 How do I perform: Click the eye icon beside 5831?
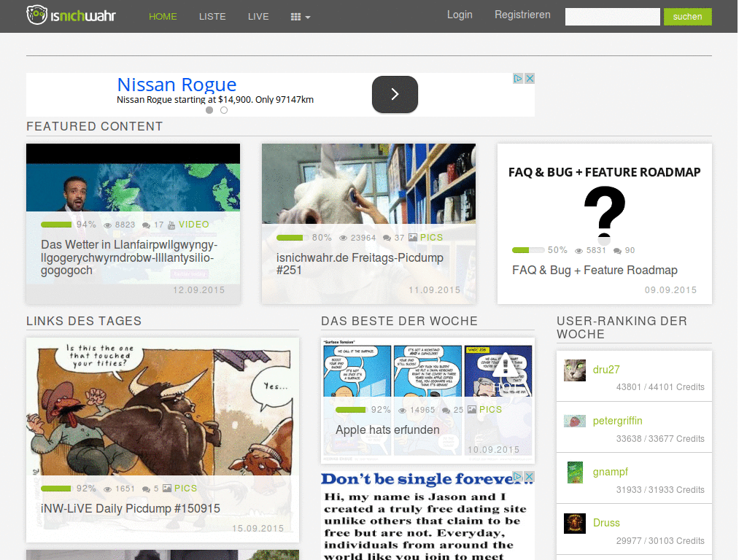pyautogui.click(x=578, y=251)
